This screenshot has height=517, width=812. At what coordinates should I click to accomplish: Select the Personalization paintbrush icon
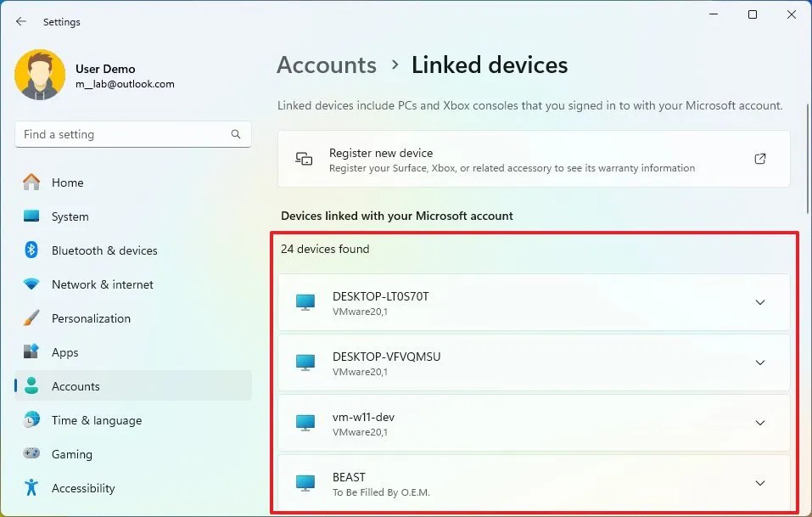coord(31,318)
